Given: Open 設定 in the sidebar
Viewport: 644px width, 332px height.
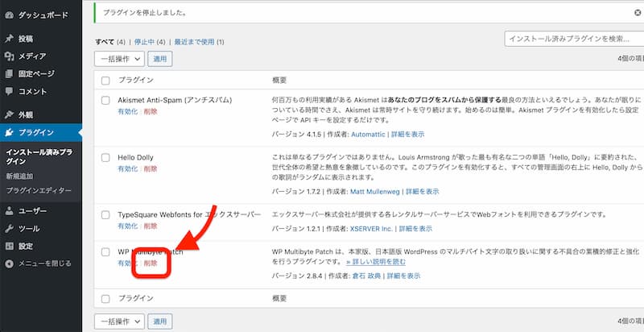Looking at the screenshot, I should point(26,246).
